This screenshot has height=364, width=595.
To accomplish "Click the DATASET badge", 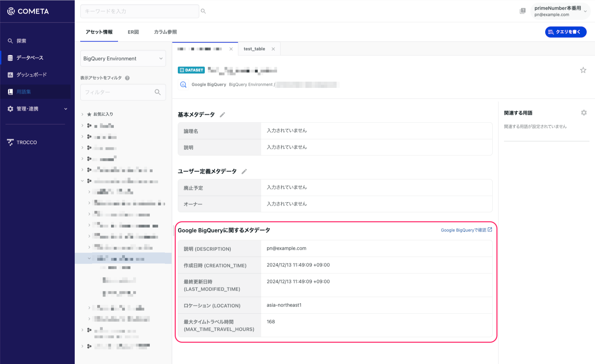I will pyautogui.click(x=191, y=70).
